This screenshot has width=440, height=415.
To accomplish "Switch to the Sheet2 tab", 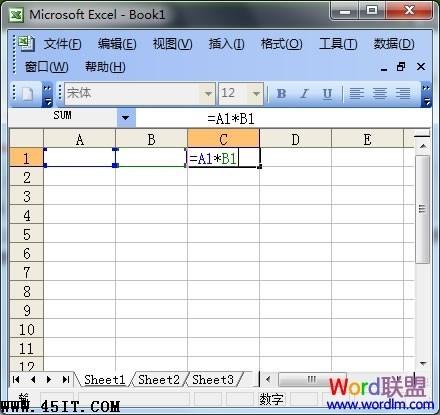I will (159, 380).
